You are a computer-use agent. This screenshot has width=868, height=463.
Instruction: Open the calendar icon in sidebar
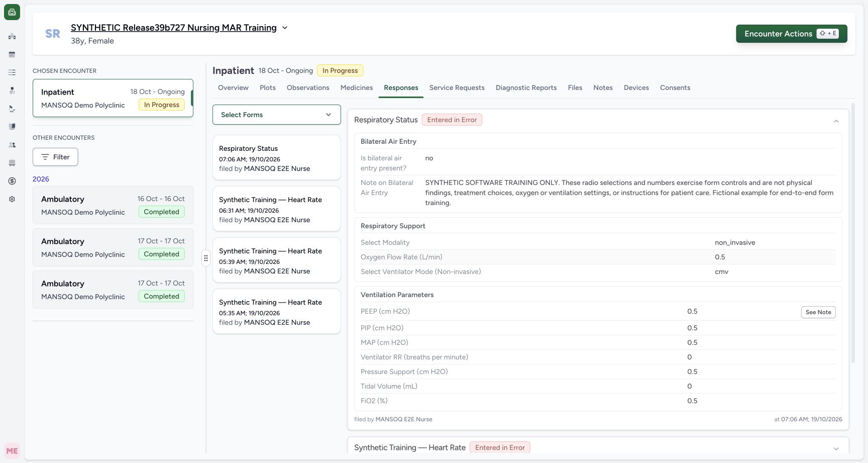(x=12, y=54)
